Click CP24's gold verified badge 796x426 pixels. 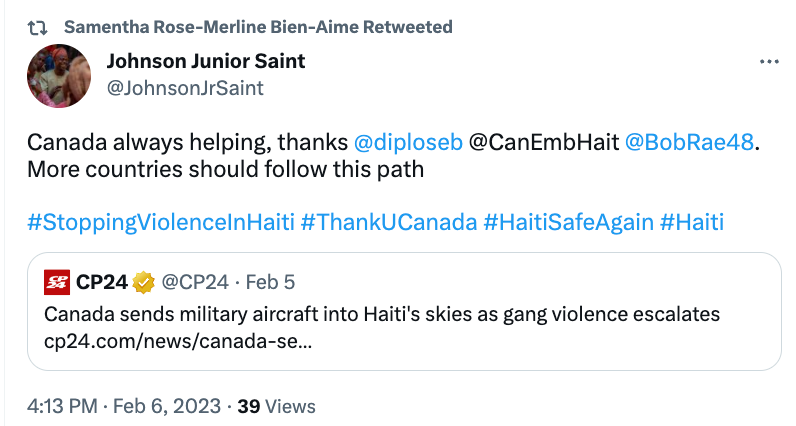tap(145, 283)
